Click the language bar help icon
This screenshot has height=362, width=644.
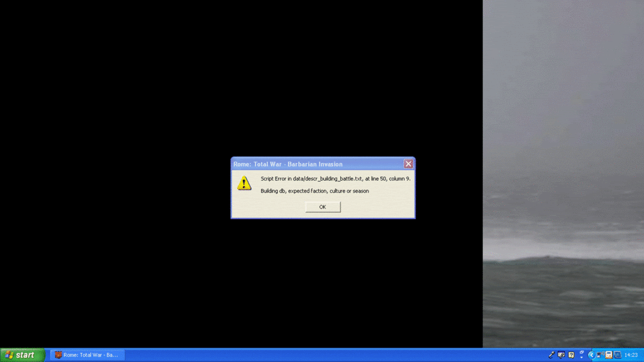[571, 354]
